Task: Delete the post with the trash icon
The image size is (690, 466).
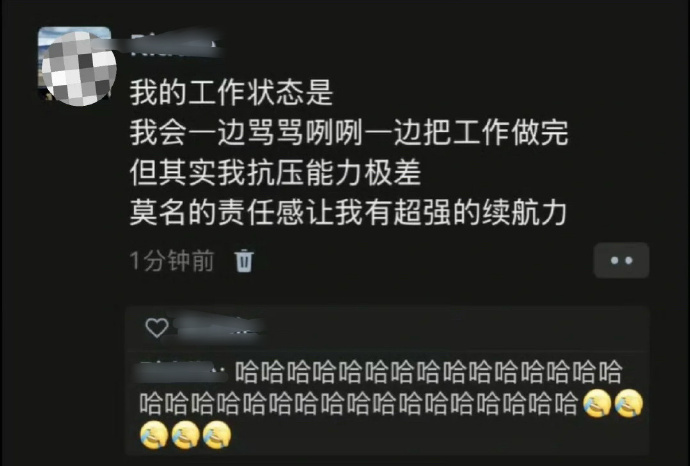Action: pos(244,261)
